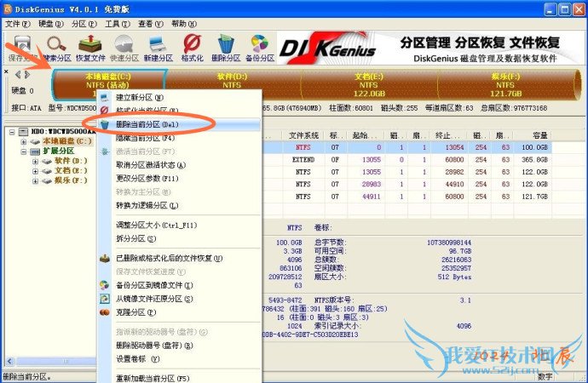Choose 设置卷标(V) from context menu
The image size is (588, 383).
pyautogui.click(x=179, y=359)
